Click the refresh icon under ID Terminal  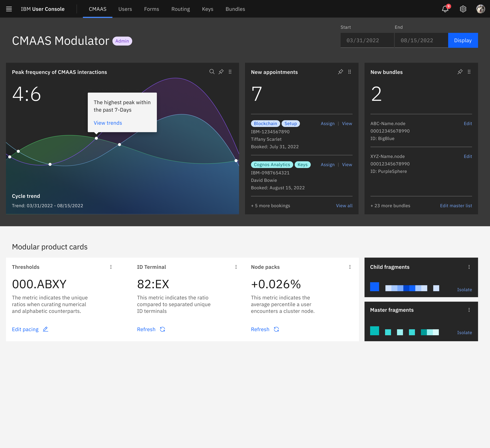click(x=163, y=329)
